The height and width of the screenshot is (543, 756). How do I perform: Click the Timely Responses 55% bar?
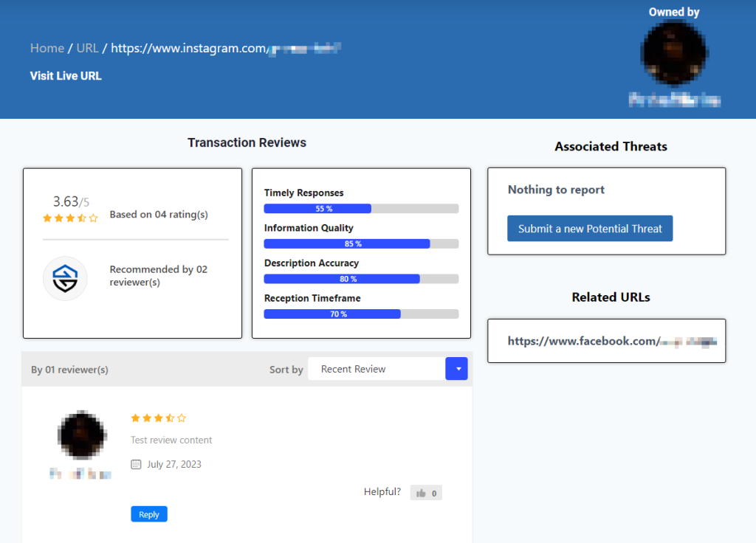tap(361, 209)
